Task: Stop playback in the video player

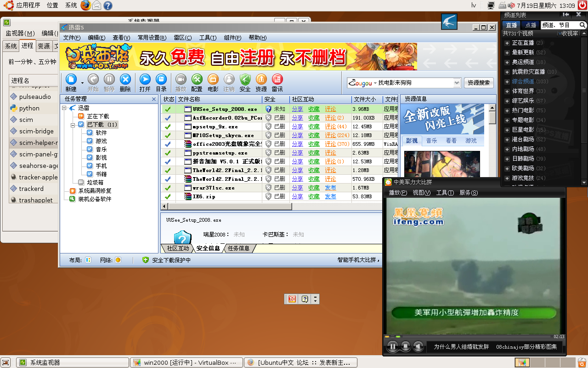Action: click(406, 346)
